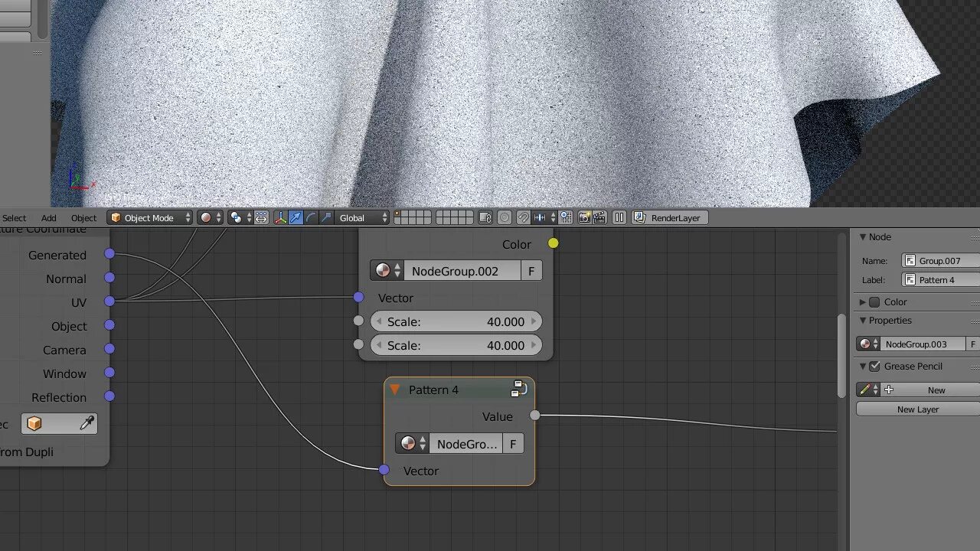The height and width of the screenshot is (551, 980).
Task: Open the Select menu
Action: coord(14,218)
